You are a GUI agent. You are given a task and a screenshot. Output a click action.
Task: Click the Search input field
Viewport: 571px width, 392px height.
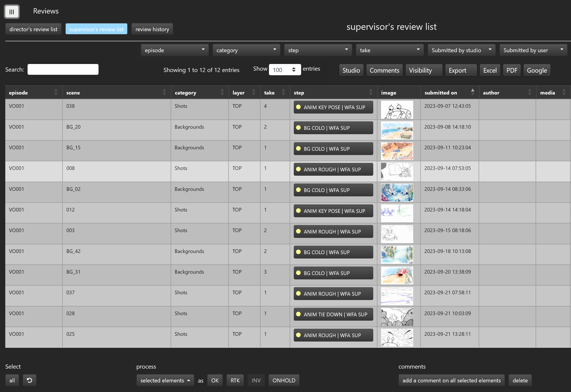coord(63,70)
